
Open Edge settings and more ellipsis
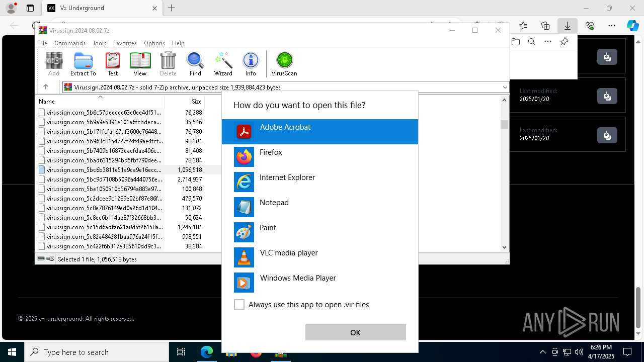tap(612, 26)
